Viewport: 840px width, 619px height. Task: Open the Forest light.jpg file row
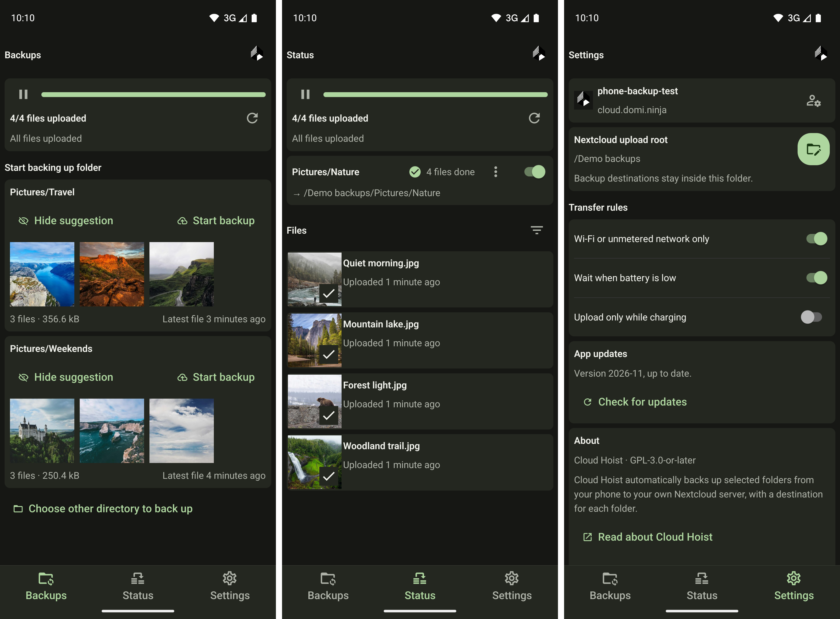coord(420,402)
